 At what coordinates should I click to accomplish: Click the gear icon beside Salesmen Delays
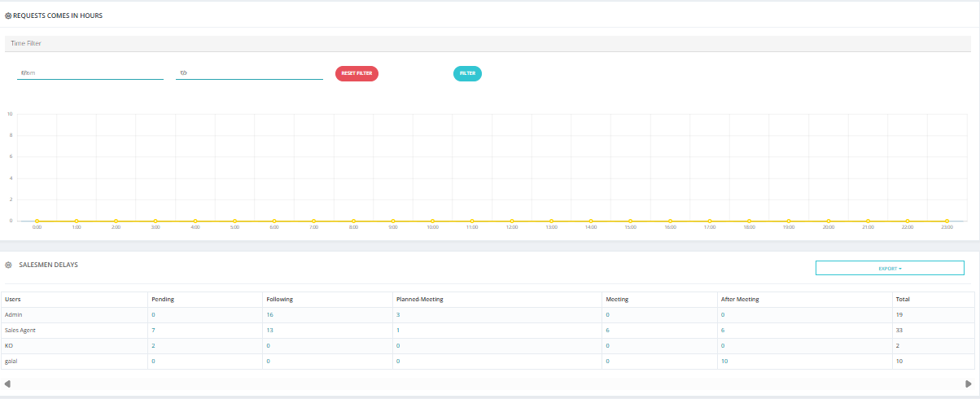(8, 265)
